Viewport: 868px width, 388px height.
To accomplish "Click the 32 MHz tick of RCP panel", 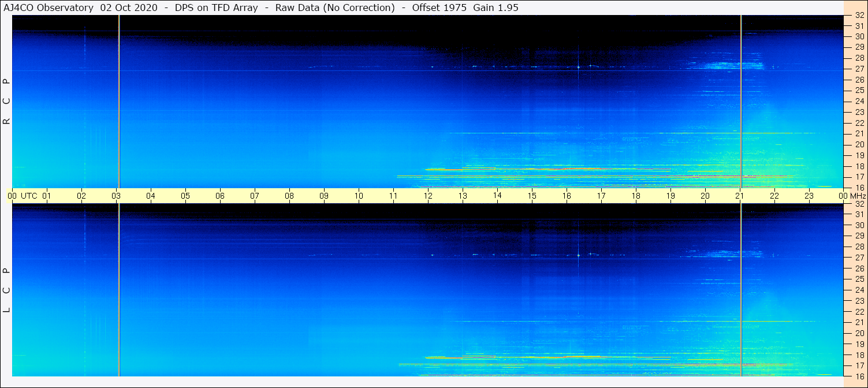I will click(x=859, y=16).
